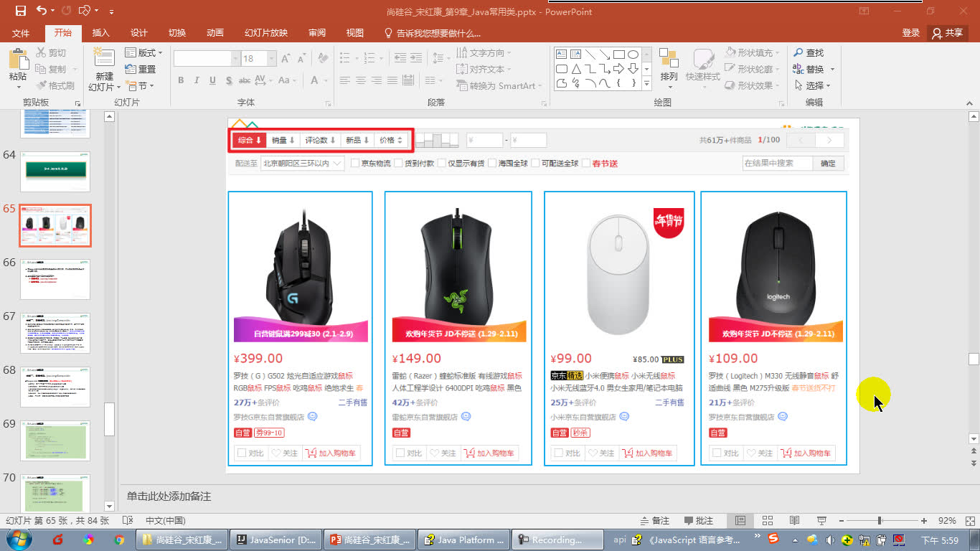This screenshot has width=980, height=551.
Task: Click the Sign in (登录) link
Action: pos(911,33)
